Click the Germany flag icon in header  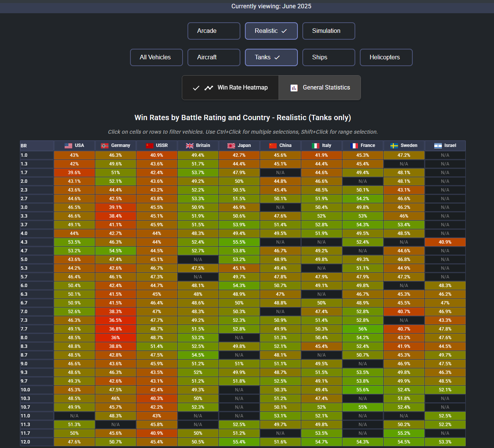(x=105, y=145)
